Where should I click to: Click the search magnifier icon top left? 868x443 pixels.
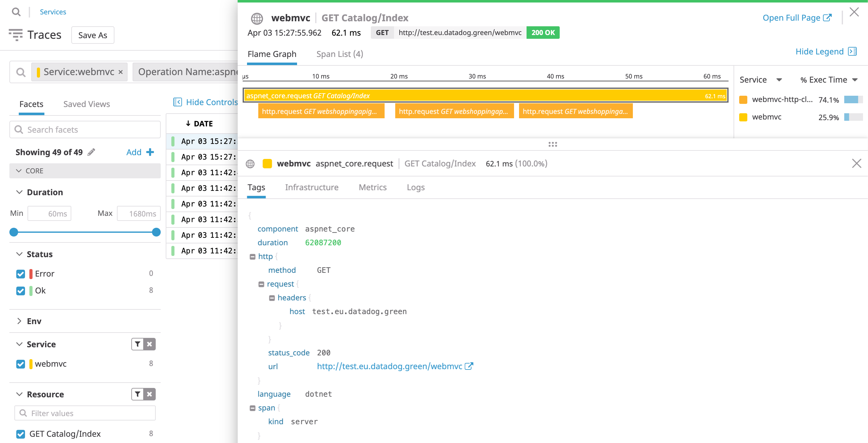pos(16,12)
